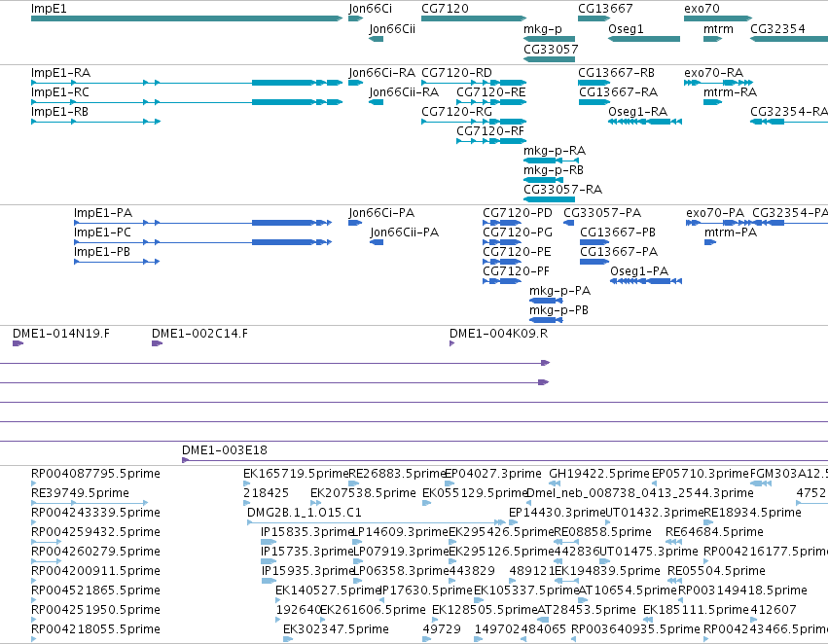828x644 pixels.
Task: Click protein Jon66Cii-PA
Action: point(377,242)
